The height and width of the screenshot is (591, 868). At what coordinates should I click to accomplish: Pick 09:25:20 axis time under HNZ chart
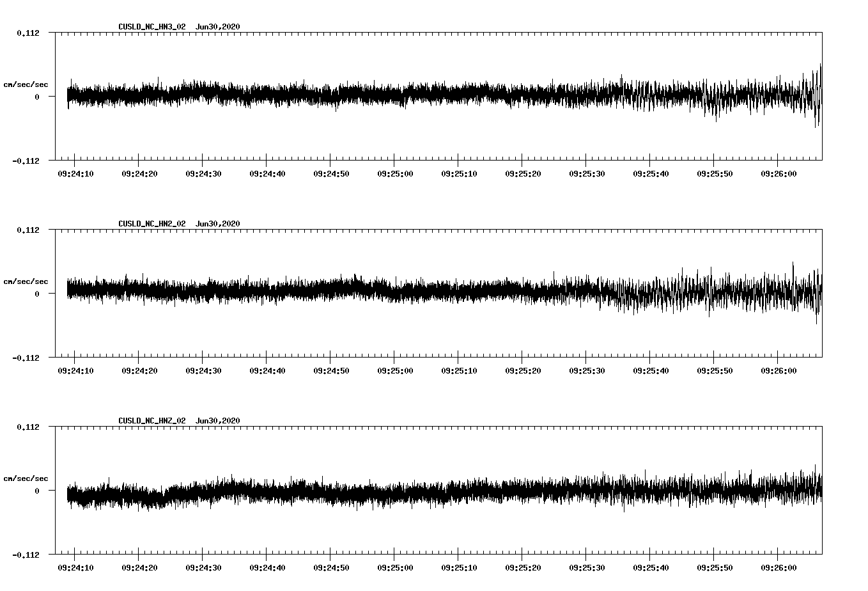tap(523, 567)
